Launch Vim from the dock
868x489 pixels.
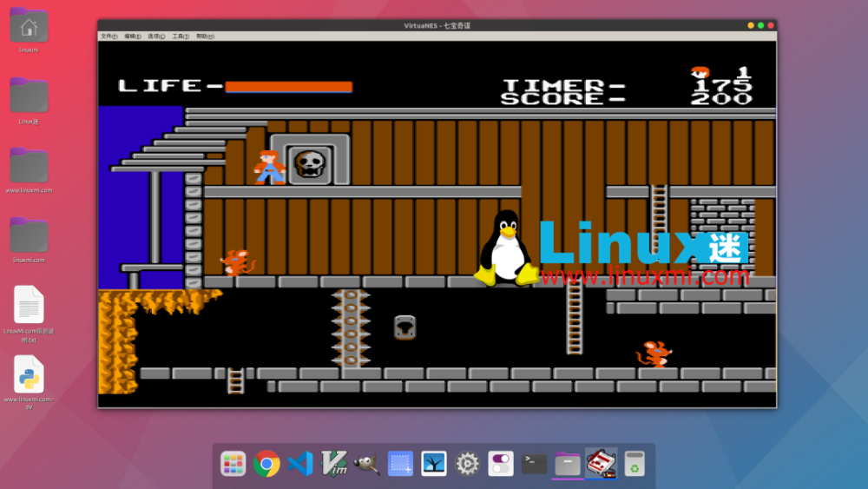(334, 464)
